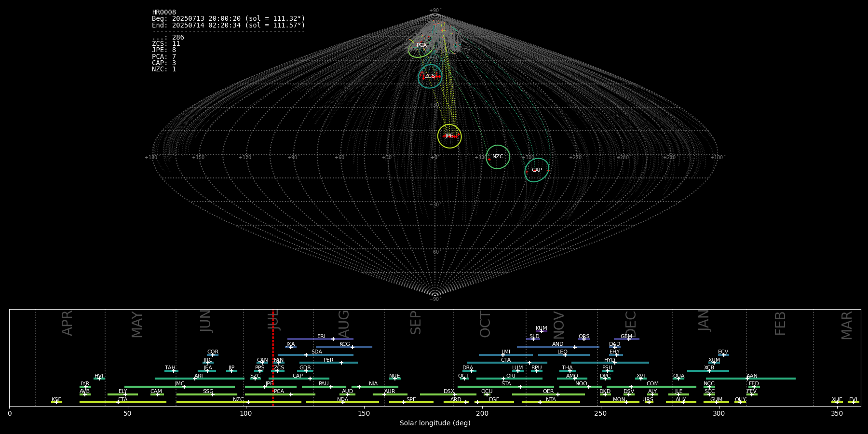The image size is (868, 434).
Task: Click the 'PCA: 7' legend entry
Action: tap(164, 57)
